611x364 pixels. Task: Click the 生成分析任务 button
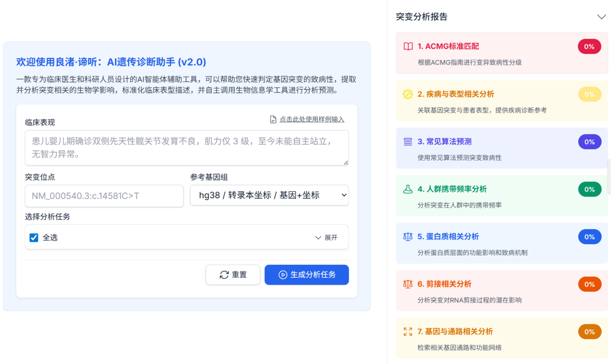pyautogui.click(x=306, y=275)
